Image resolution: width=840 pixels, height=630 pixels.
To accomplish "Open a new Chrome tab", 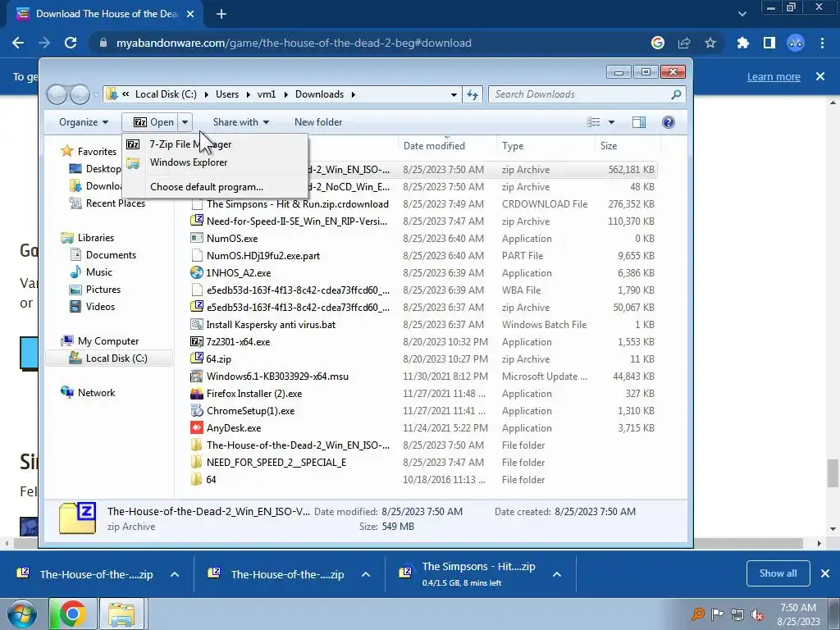I will pyautogui.click(x=221, y=14).
